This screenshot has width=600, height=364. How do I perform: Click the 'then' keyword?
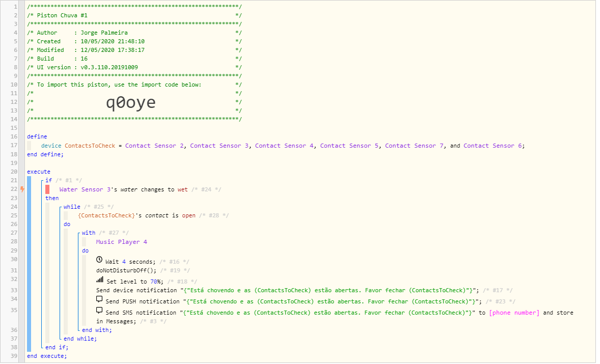52,198
